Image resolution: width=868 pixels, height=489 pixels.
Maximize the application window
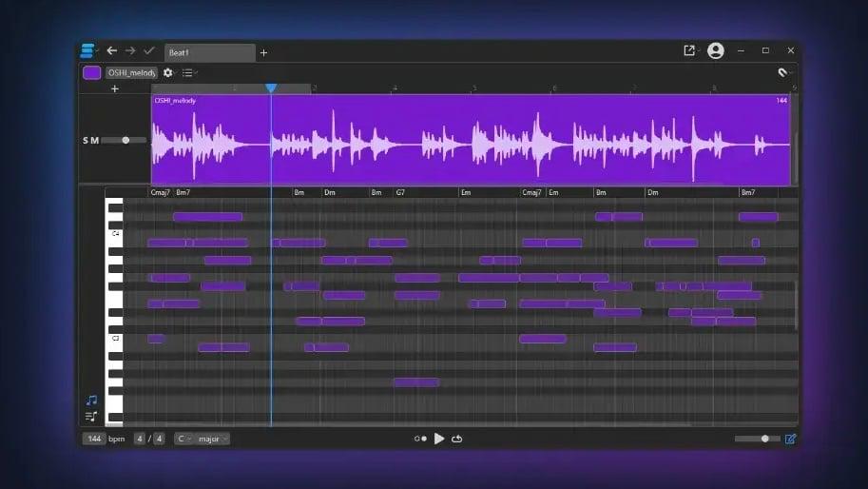[x=765, y=50]
